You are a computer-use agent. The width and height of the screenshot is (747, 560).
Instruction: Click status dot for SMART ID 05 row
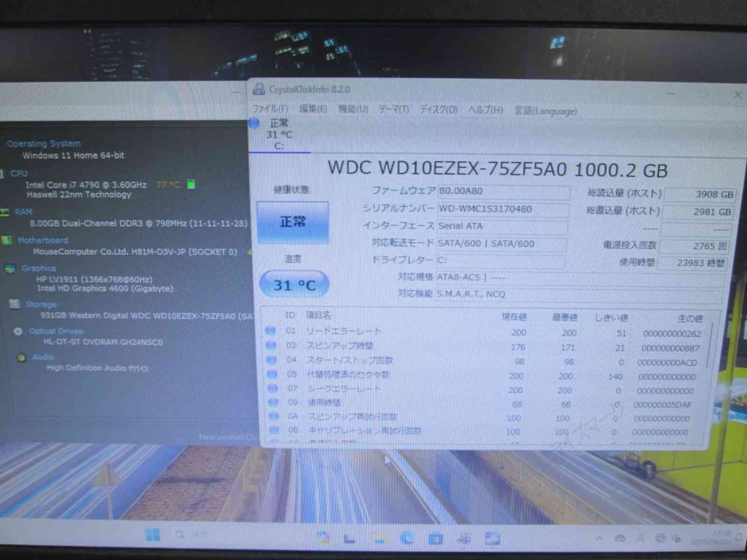tap(272, 374)
